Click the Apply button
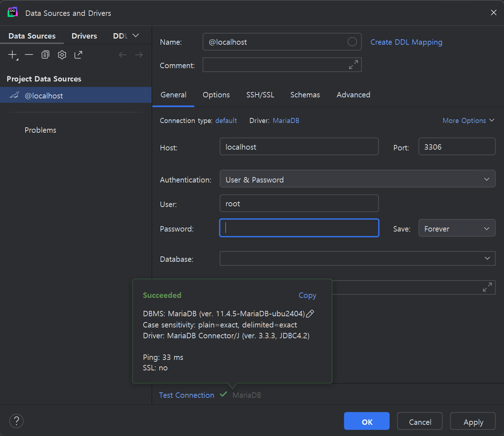504x436 pixels. click(473, 421)
